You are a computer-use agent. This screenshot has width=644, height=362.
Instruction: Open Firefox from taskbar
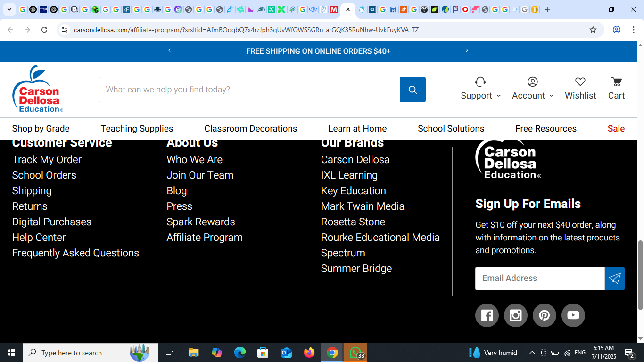pyautogui.click(x=309, y=353)
